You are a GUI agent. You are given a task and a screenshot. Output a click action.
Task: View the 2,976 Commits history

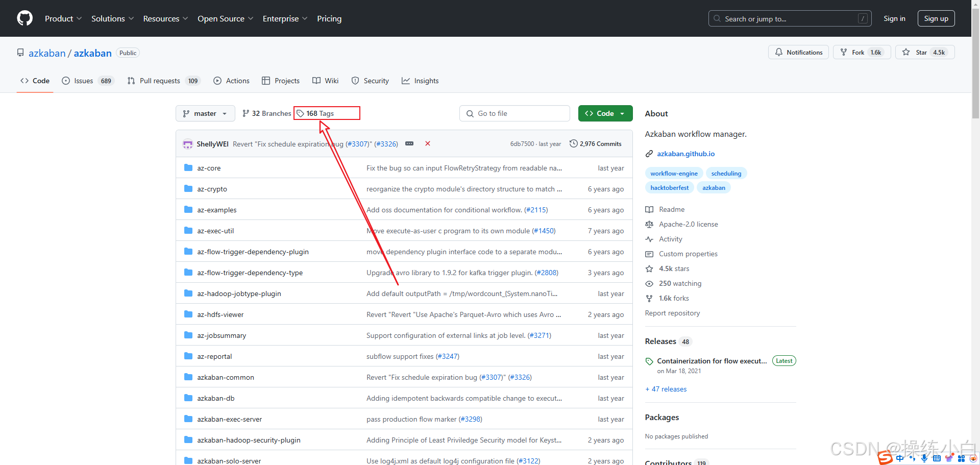(x=596, y=144)
